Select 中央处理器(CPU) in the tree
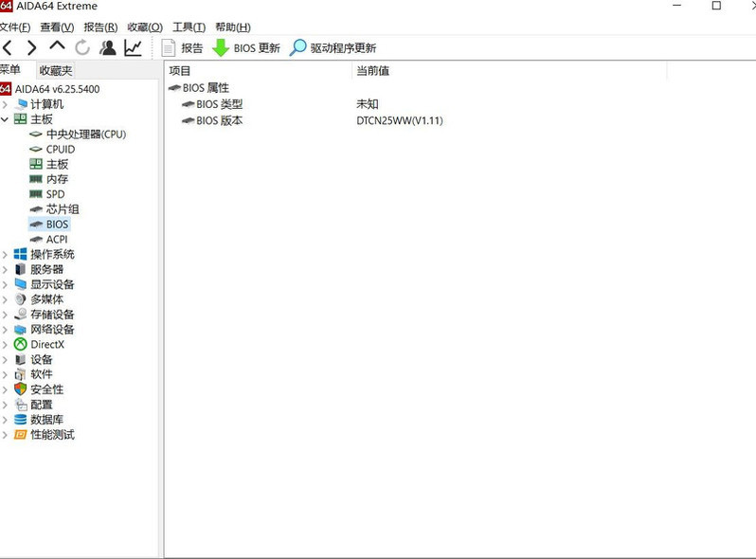 (x=85, y=135)
